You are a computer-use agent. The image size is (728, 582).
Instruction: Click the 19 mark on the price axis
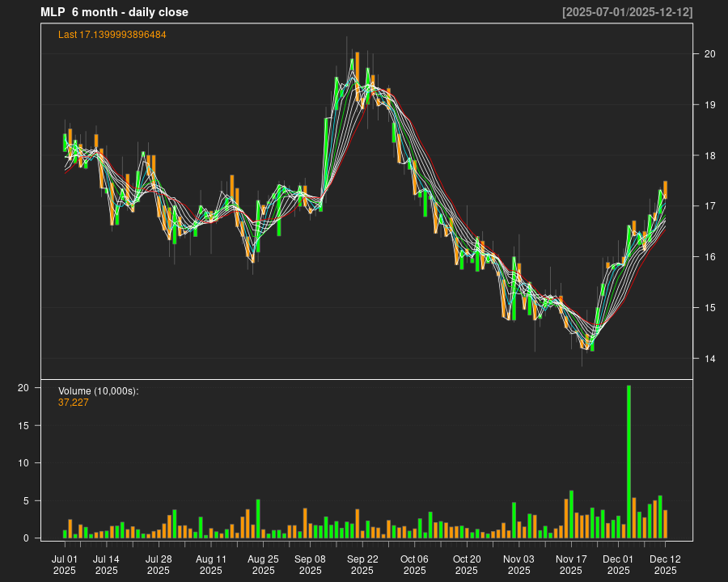[710, 105]
